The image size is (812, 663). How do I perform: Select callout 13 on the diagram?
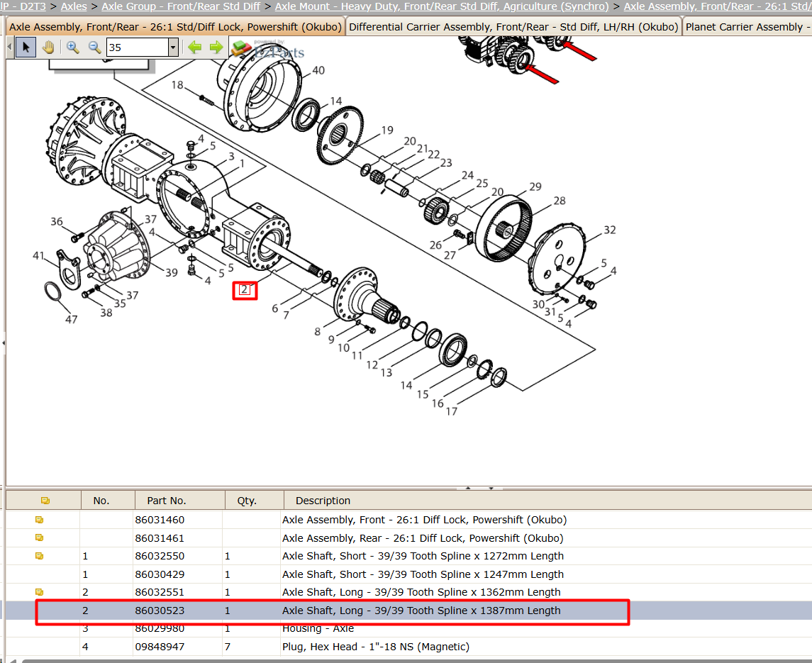[386, 372]
